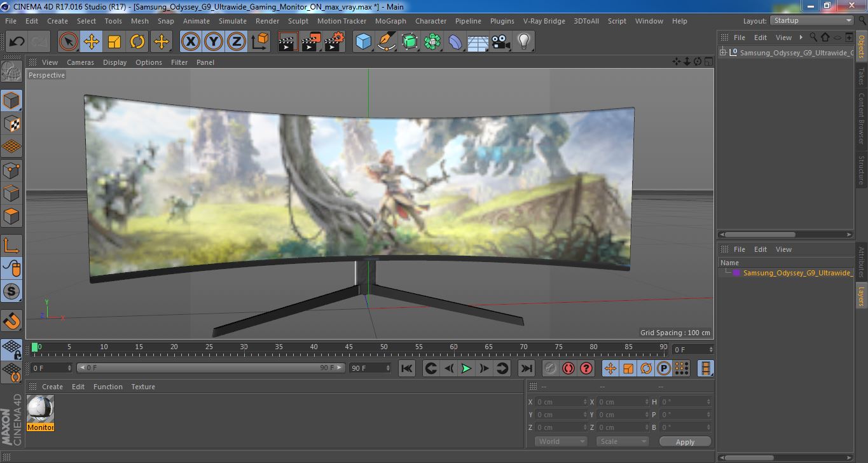Open the Layout Startup dropdown
Image resolution: width=868 pixels, height=463 pixels.
[811, 21]
